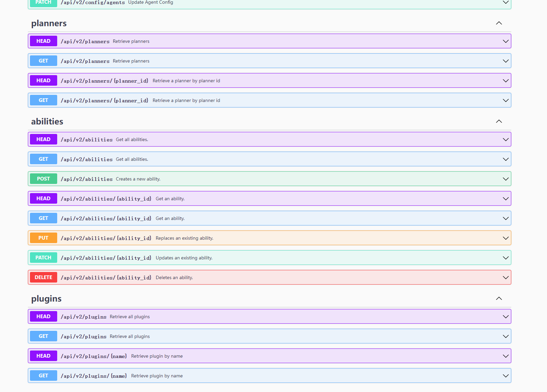
Task: Click path /api/v2/plugins in HEAD row
Action: 84,317
